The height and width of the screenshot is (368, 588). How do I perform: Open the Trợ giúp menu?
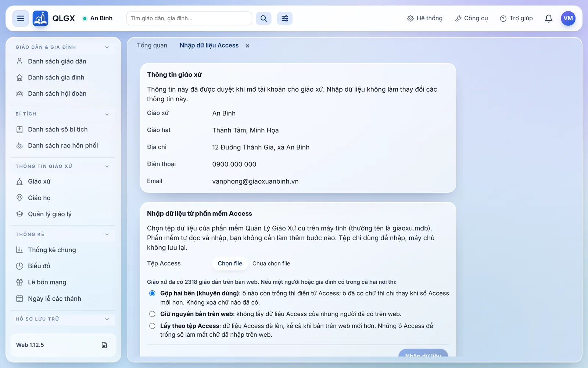516,18
